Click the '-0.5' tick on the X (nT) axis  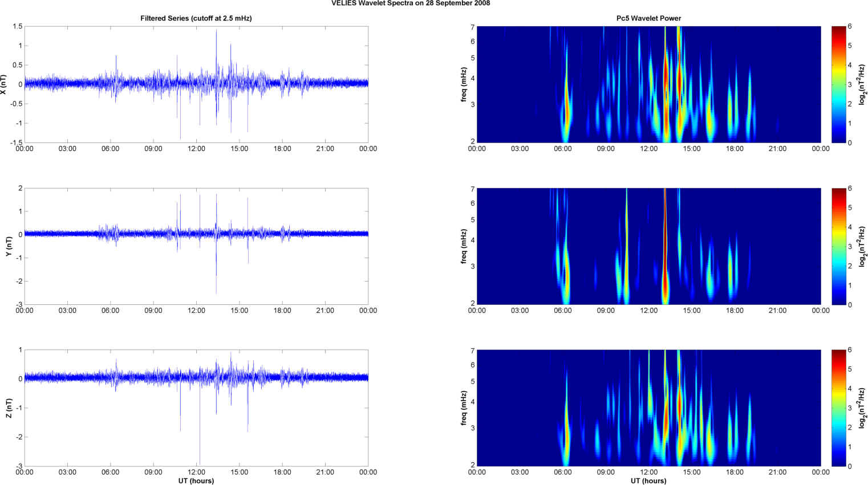pyautogui.click(x=16, y=104)
